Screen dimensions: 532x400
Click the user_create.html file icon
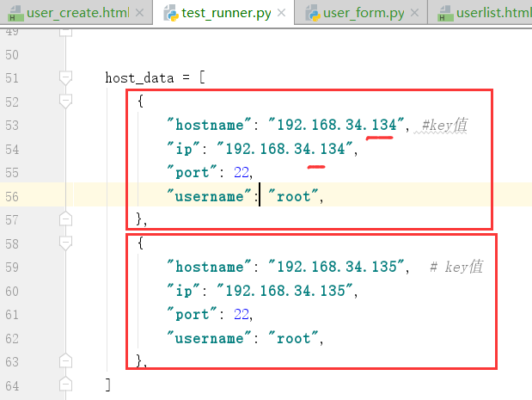[x=15, y=13]
